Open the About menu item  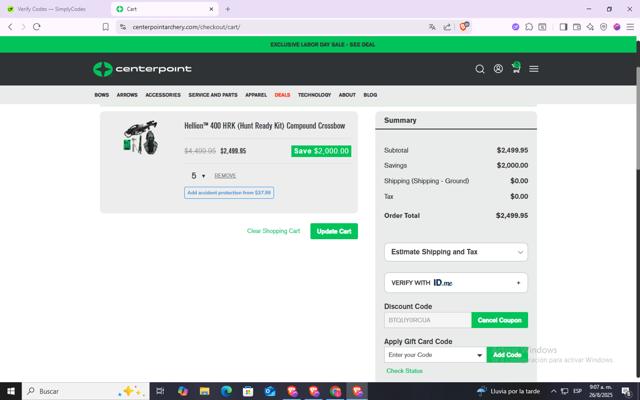coord(347,95)
